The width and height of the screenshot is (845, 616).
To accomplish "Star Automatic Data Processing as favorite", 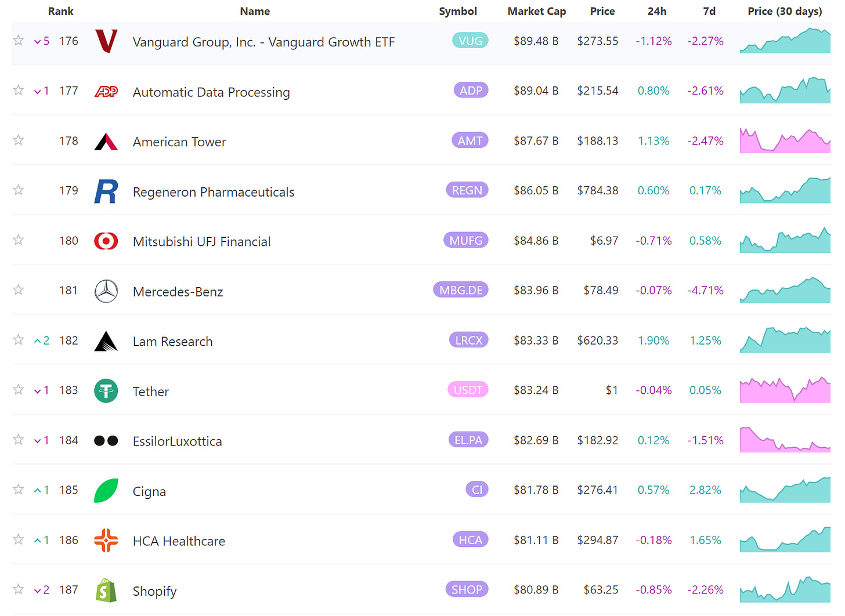I will pos(19,90).
